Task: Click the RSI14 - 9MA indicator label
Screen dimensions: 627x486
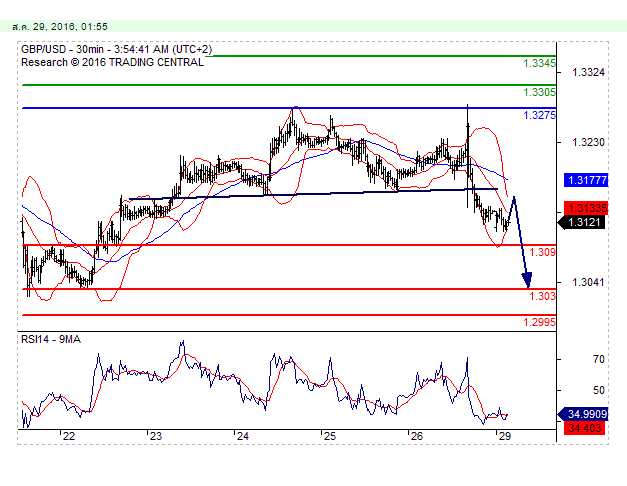Action: pyautogui.click(x=51, y=340)
